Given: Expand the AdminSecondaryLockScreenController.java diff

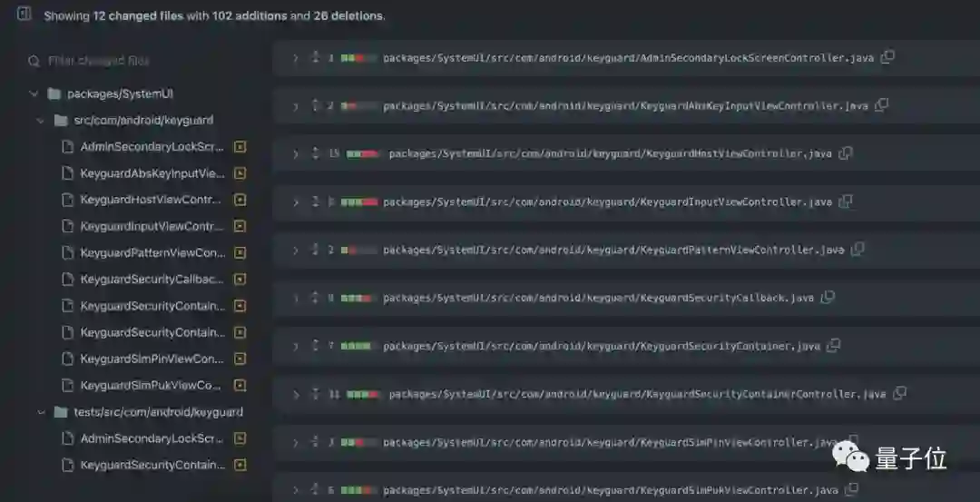Looking at the screenshot, I should 296,58.
